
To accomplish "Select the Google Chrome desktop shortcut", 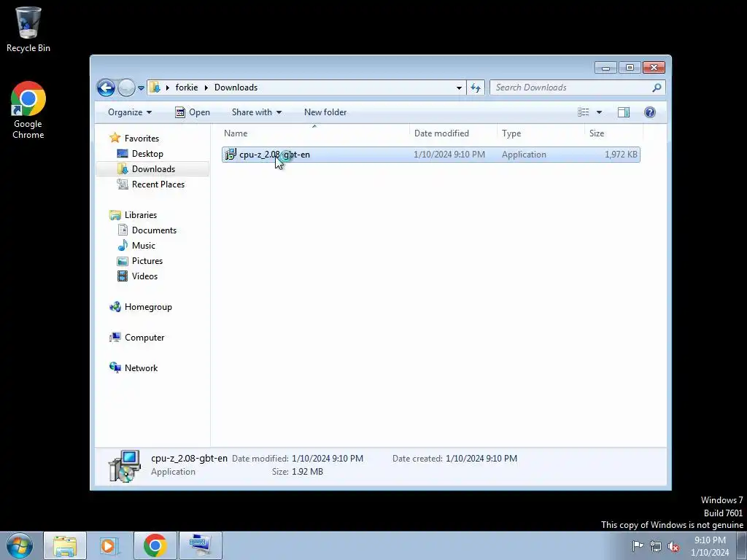I will 28,110.
